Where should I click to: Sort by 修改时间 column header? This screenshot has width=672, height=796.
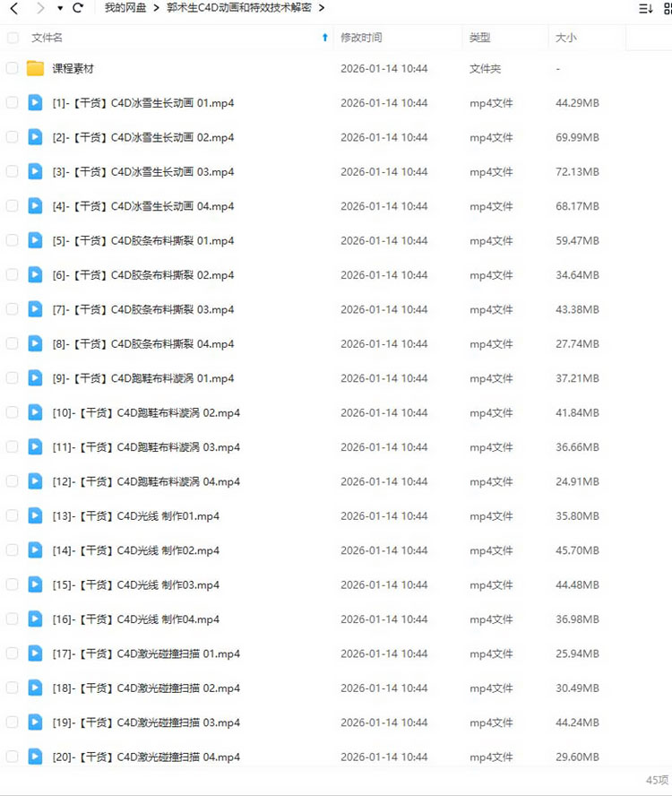[361, 38]
